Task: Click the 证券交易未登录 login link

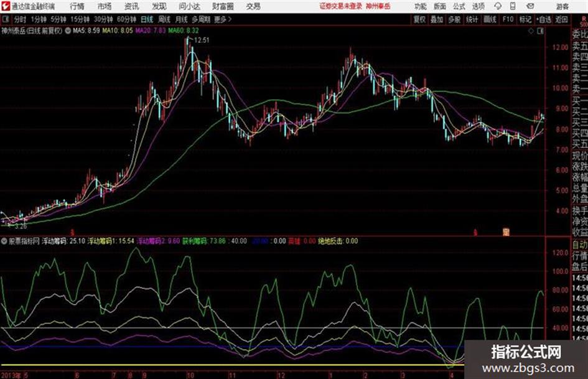Action: tap(341, 6)
